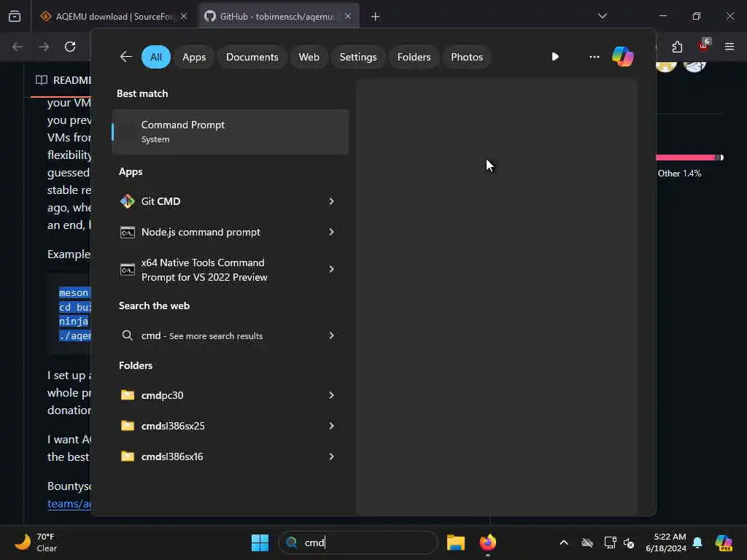The image size is (747, 560).
Task: Open the README tab on GitHub page
Action: [63, 80]
